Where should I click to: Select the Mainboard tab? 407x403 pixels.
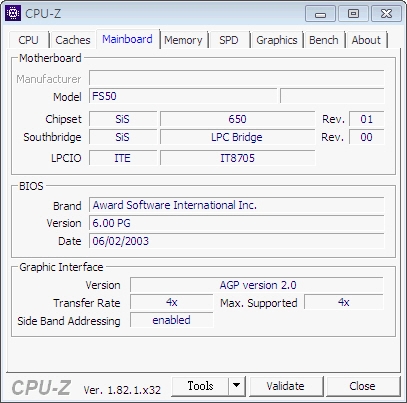pos(128,39)
